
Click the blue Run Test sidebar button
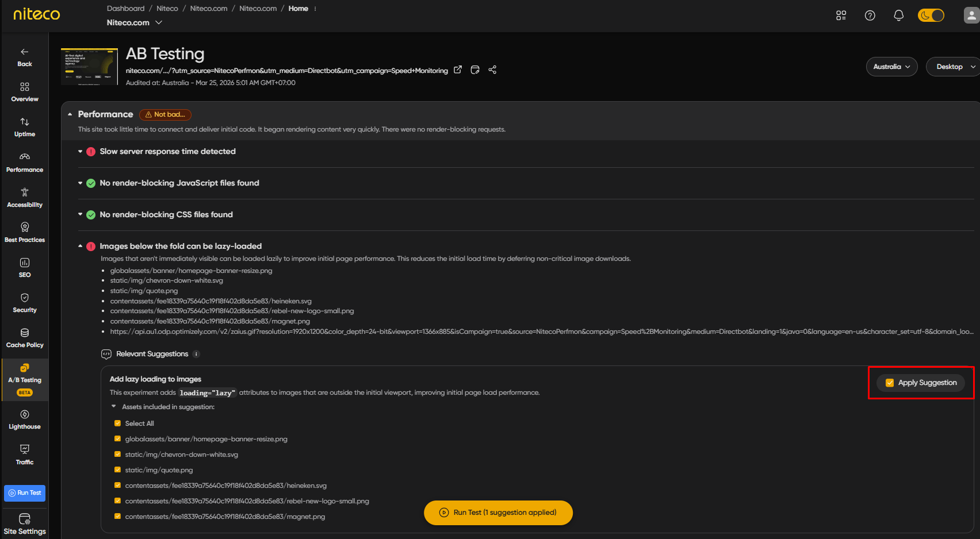click(x=25, y=493)
